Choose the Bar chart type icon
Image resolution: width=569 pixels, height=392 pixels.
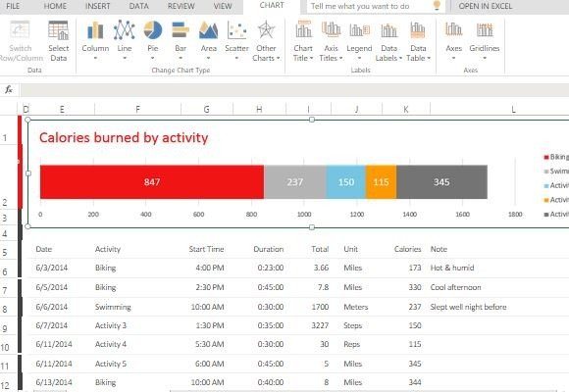pos(181,30)
